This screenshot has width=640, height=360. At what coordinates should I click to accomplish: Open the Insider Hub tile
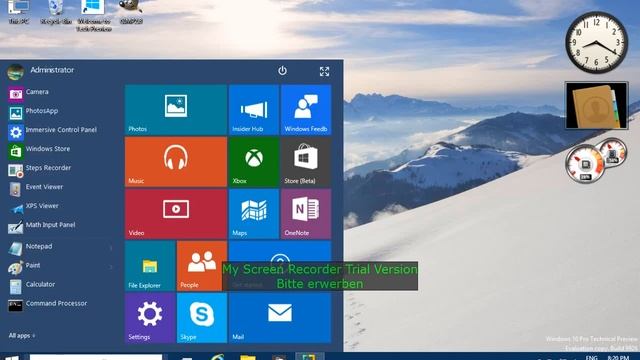254,110
